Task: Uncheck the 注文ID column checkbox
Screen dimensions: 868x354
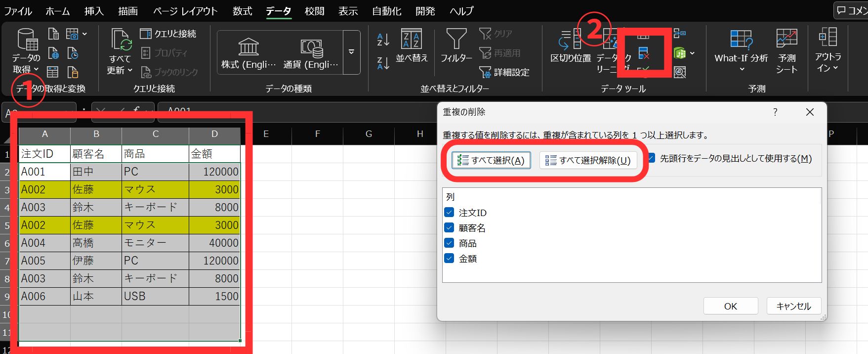Action: 449,213
